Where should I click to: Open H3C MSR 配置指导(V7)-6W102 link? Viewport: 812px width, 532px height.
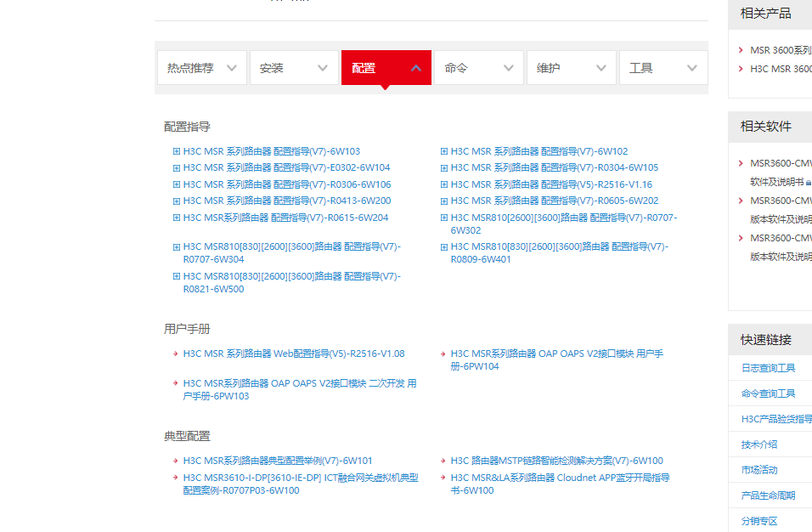coord(539,151)
